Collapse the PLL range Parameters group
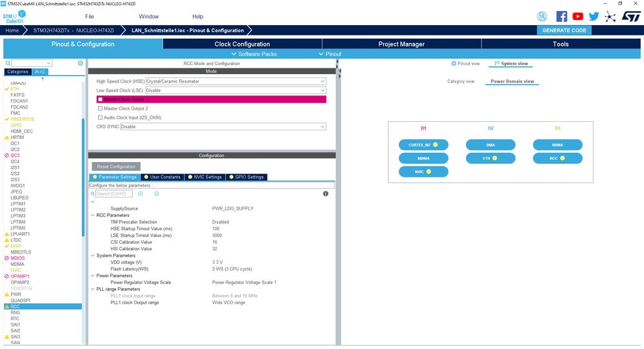The image size is (644, 349). pyautogui.click(x=92, y=290)
